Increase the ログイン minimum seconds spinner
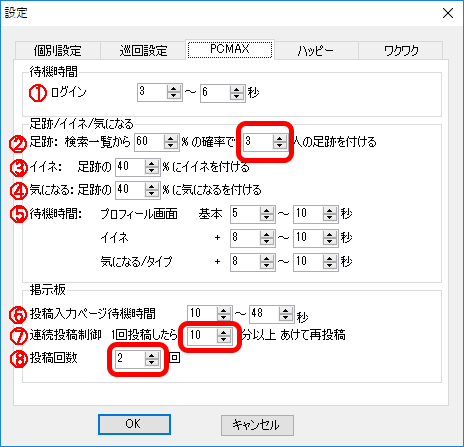The height and width of the screenshot is (447, 464). click(x=174, y=89)
